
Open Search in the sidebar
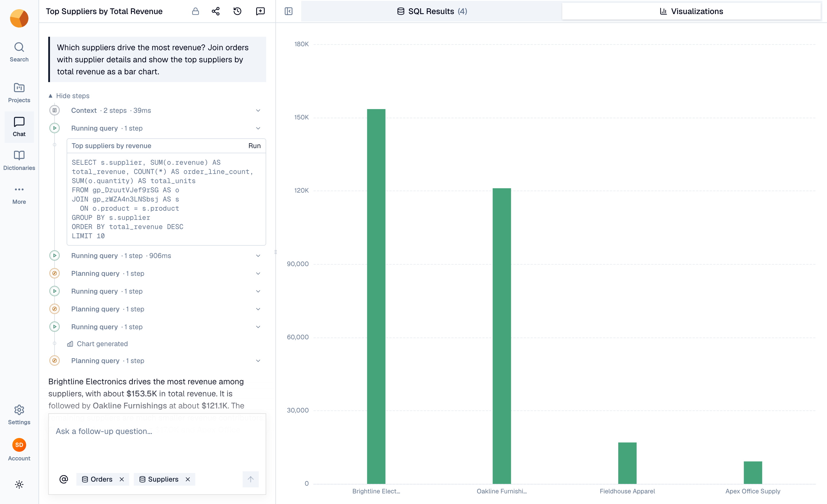coord(19,52)
